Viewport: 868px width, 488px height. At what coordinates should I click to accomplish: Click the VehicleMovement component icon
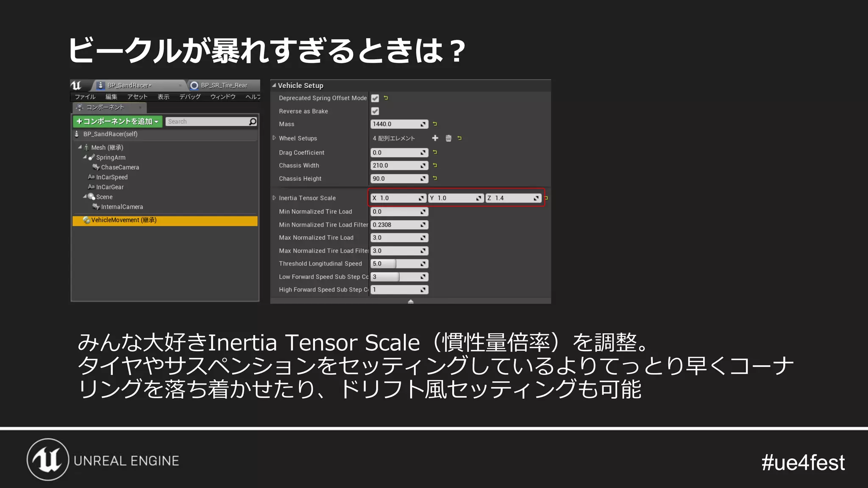click(86, 220)
